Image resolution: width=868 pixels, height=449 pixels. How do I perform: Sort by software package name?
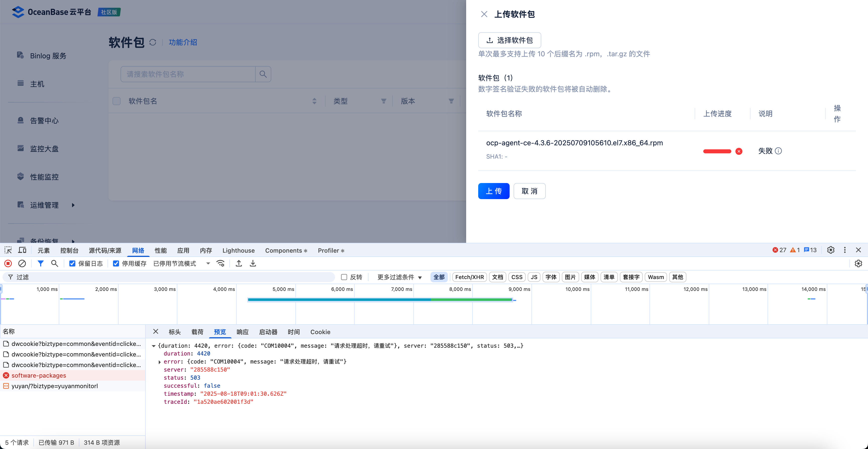[314, 101]
